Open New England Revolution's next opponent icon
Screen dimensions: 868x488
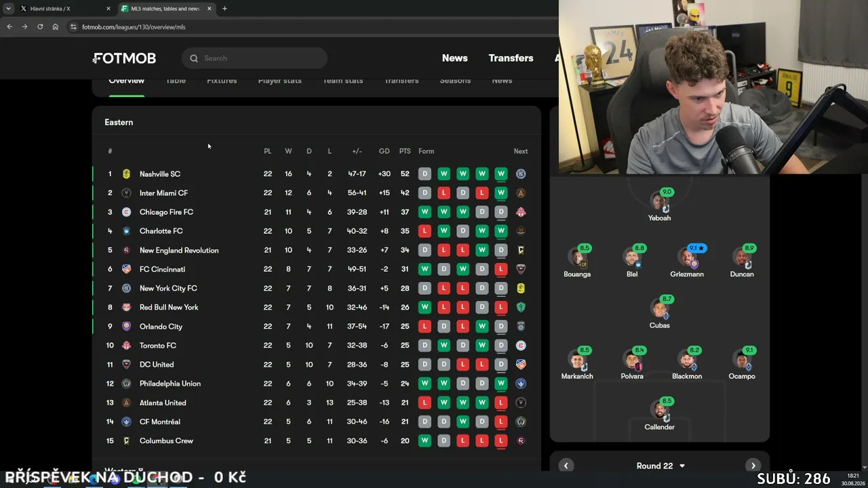click(x=521, y=250)
